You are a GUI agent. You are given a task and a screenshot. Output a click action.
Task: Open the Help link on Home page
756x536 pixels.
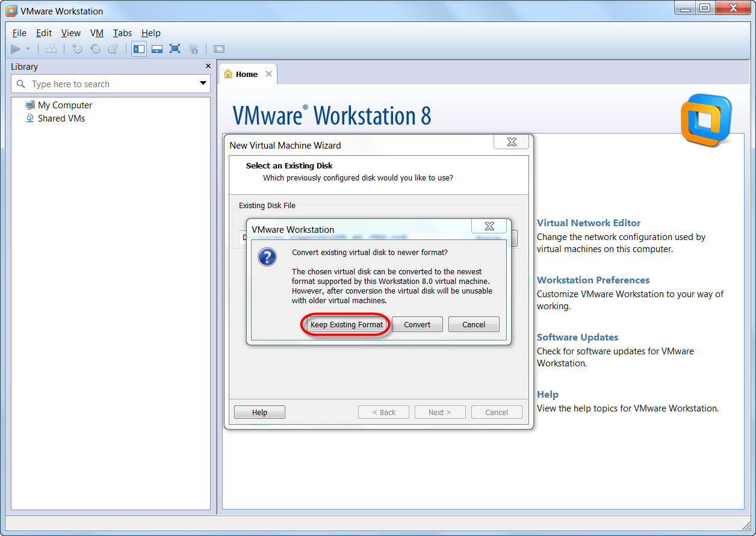point(548,395)
